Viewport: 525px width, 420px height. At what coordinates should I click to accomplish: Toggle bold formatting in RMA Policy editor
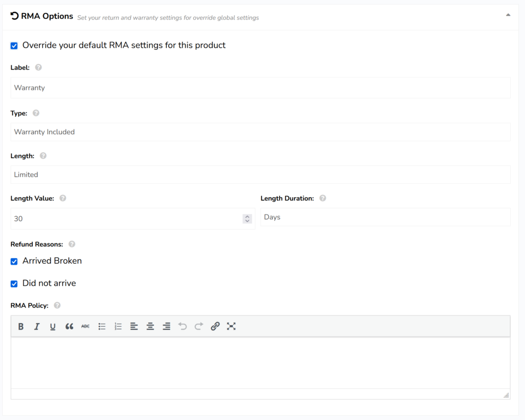click(x=21, y=326)
